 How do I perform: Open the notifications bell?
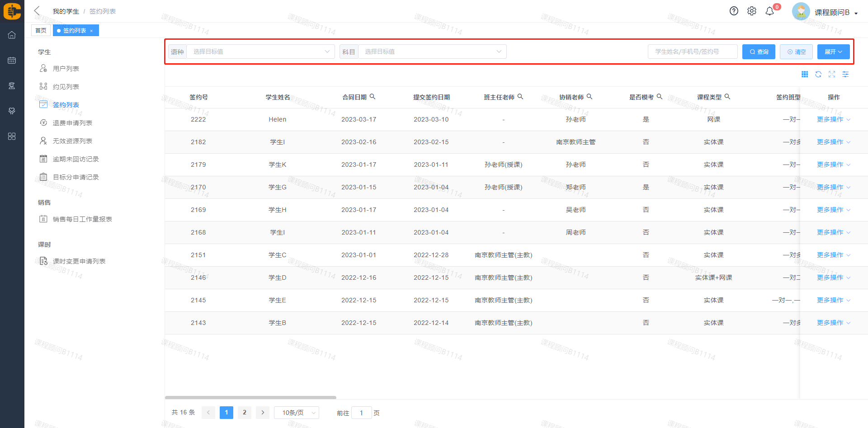click(x=769, y=11)
